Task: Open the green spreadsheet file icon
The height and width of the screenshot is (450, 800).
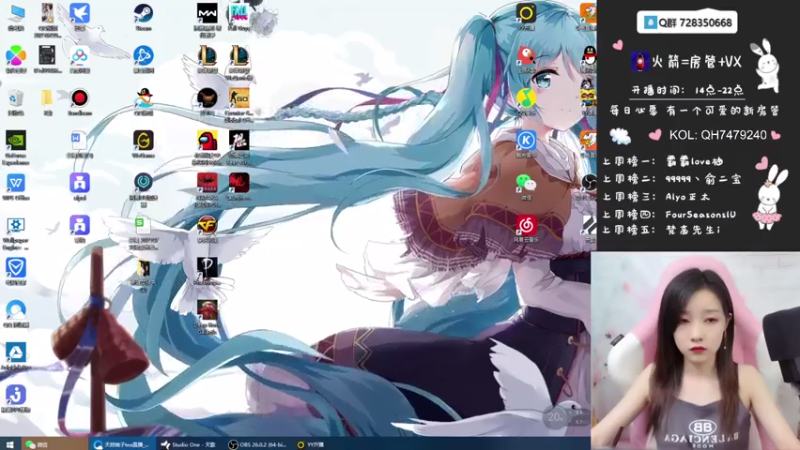Action: pyautogui.click(x=143, y=225)
